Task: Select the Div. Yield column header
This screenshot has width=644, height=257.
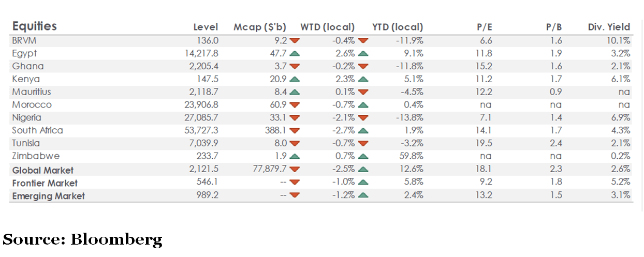Action: pos(609,27)
